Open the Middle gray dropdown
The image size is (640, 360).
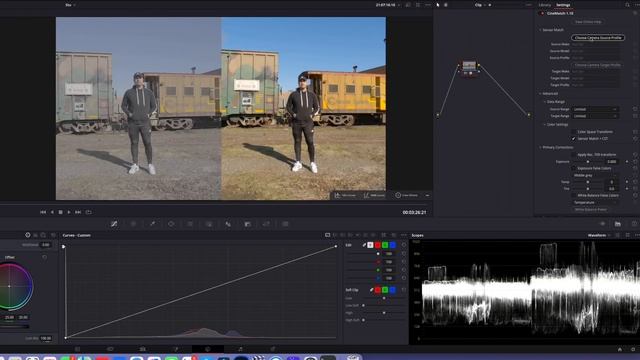click(x=595, y=175)
